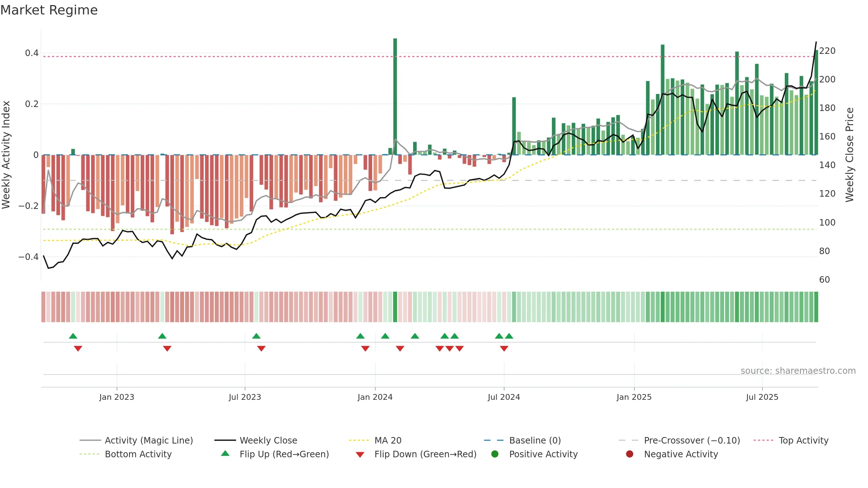The height and width of the screenshot is (488, 868).
Task: Click the first green flip-up marker before Jan 2023
Action: click(73, 336)
